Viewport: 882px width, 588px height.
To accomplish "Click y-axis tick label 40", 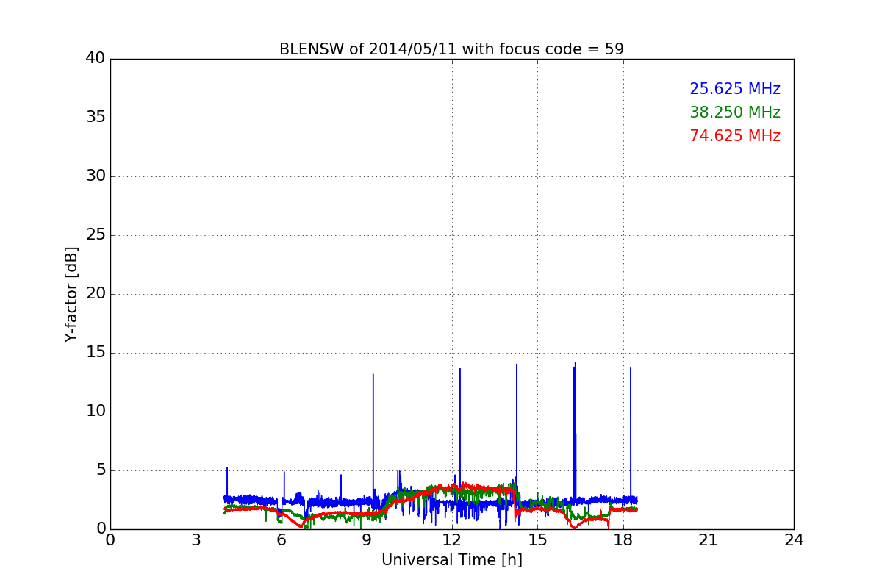I will tap(96, 59).
